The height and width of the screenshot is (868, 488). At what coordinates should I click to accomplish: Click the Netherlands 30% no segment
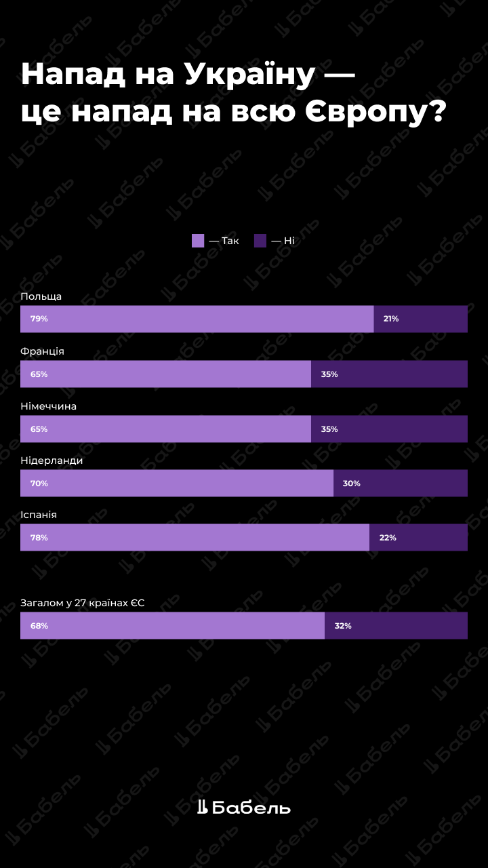click(401, 484)
